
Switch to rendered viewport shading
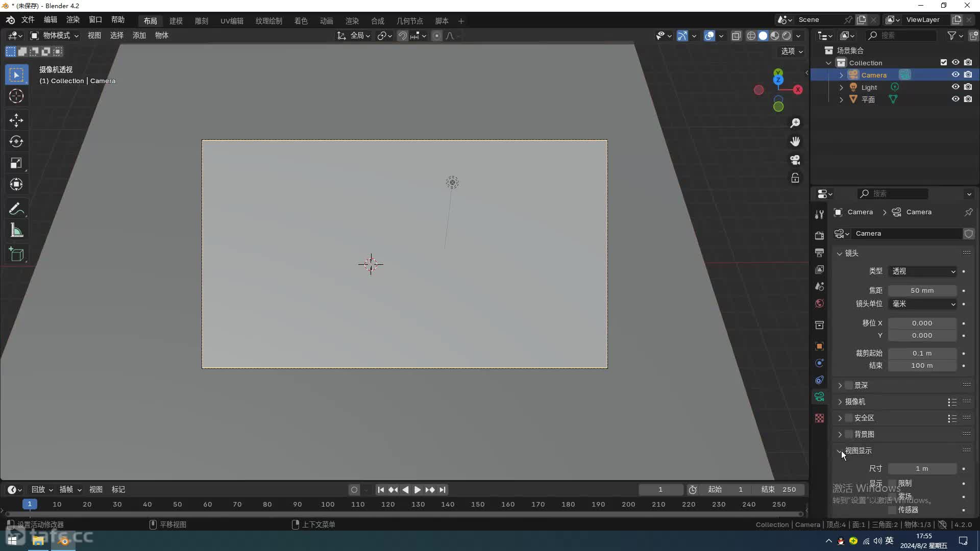[x=787, y=36]
